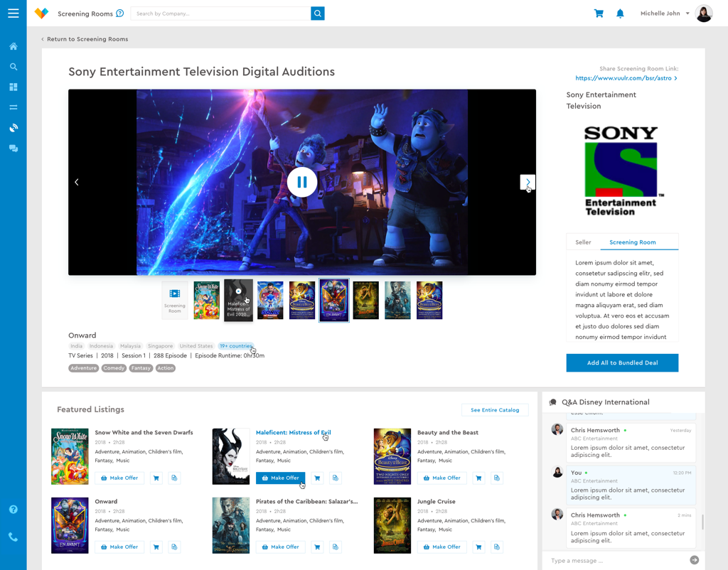Add Snow White to cart

pos(156,478)
